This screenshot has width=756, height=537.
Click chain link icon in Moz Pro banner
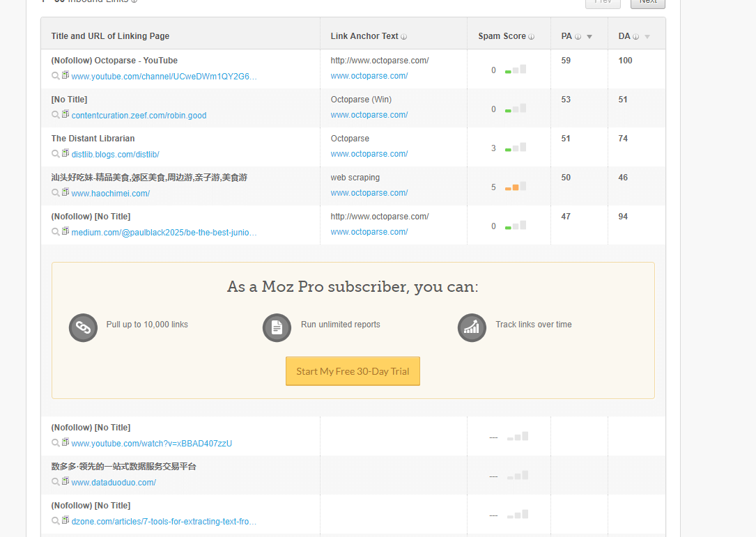point(84,328)
